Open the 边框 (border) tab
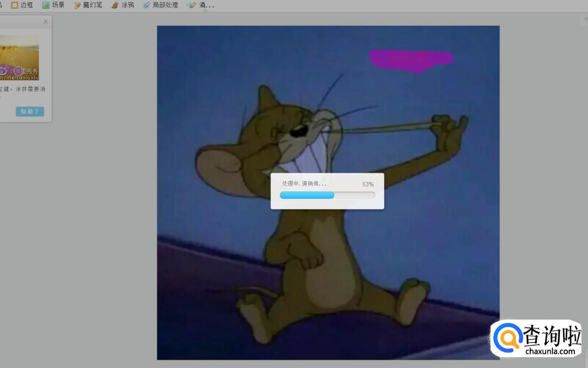 22,5
